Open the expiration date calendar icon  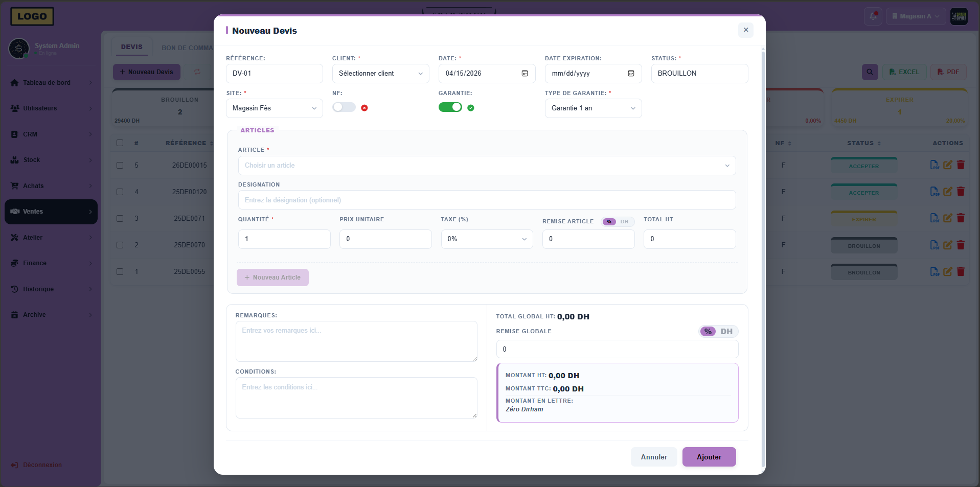[631, 74]
